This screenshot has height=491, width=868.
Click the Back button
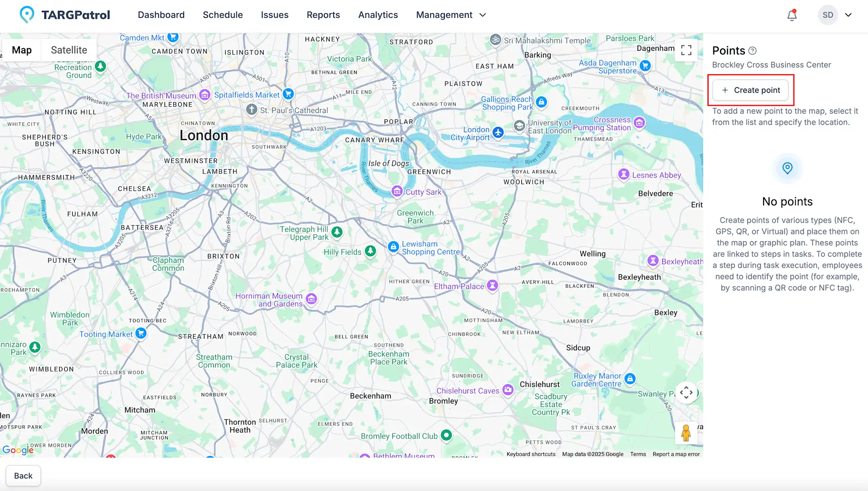click(23, 476)
